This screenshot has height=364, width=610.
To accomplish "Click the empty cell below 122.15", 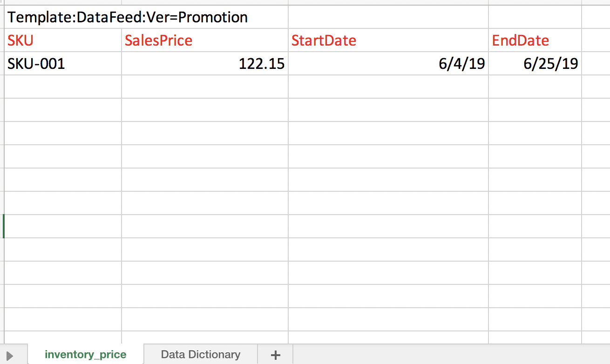I will point(205,87).
